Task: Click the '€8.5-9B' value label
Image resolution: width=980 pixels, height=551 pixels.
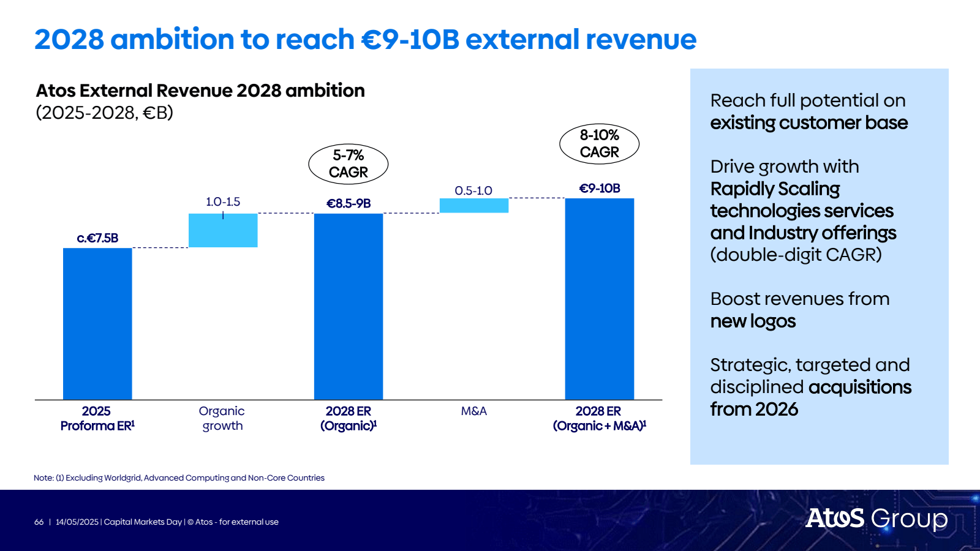Action: click(349, 203)
